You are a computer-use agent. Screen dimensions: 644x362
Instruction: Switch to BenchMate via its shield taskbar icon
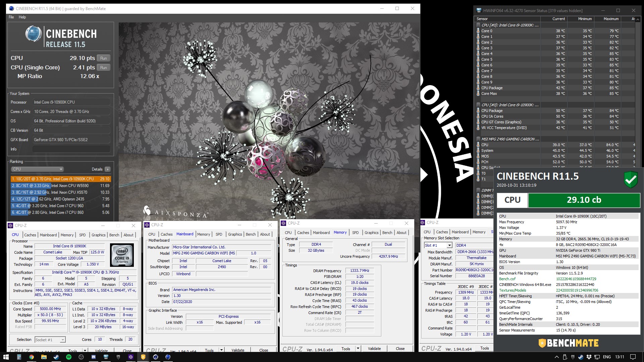coord(143,357)
